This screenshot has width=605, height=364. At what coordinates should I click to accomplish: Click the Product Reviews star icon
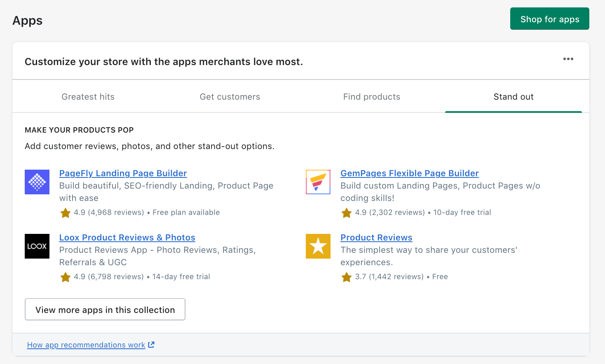pos(318,246)
